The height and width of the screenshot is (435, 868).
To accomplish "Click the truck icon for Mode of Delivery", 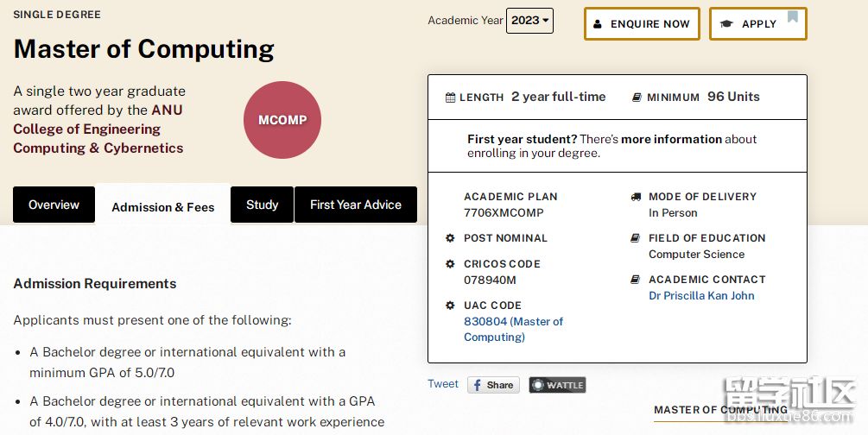I will [636, 197].
